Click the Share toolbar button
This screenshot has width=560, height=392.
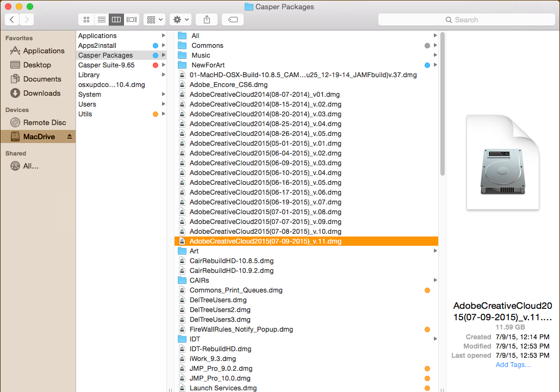click(x=207, y=20)
